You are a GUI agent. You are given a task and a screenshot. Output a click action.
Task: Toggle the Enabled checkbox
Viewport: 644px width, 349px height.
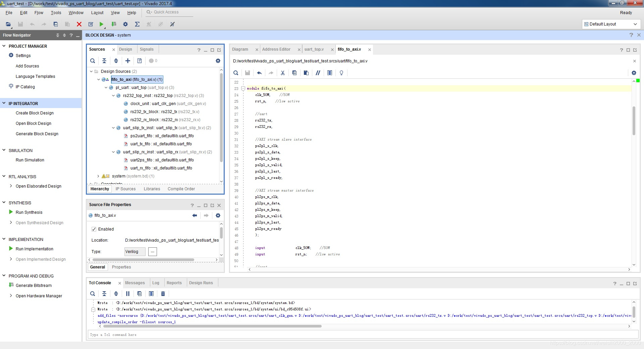(94, 229)
